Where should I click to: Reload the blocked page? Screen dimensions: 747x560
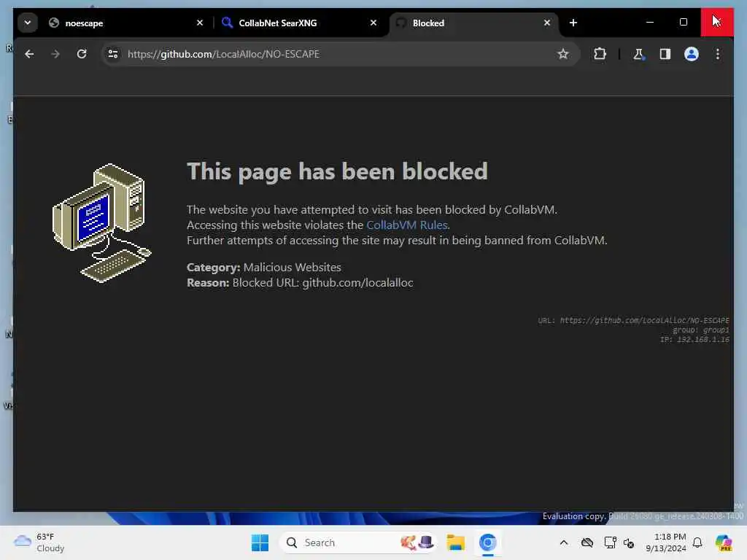tap(82, 54)
